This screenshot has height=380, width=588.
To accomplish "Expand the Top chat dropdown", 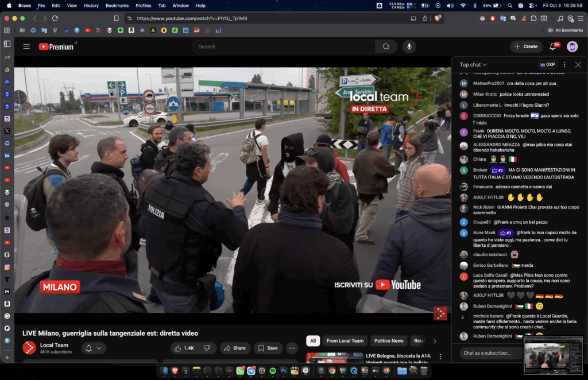I will pyautogui.click(x=473, y=65).
